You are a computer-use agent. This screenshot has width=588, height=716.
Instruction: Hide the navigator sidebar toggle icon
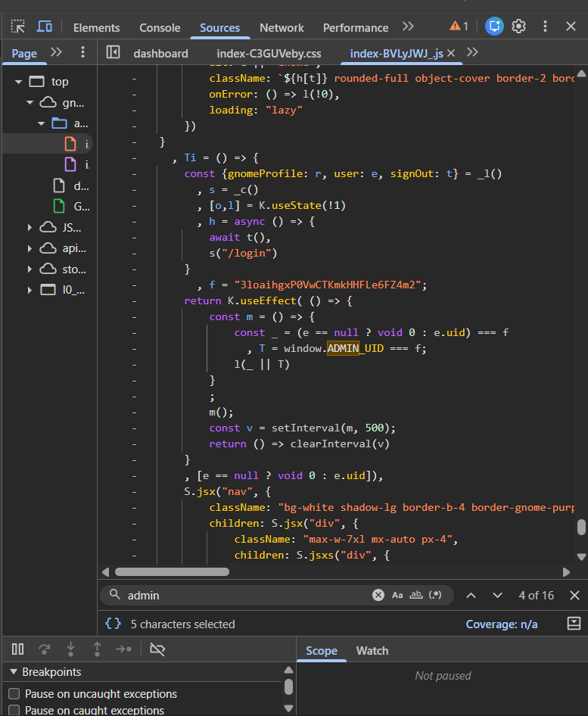[x=113, y=52]
